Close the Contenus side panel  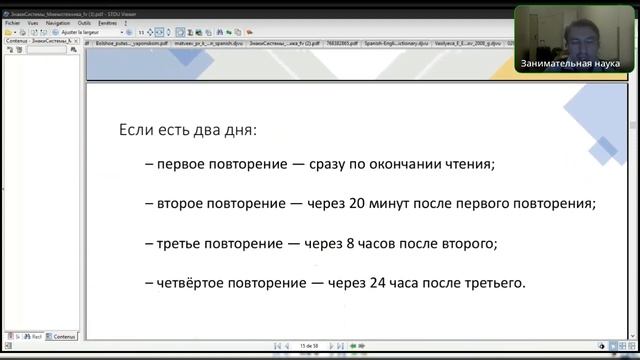(76, 41)
